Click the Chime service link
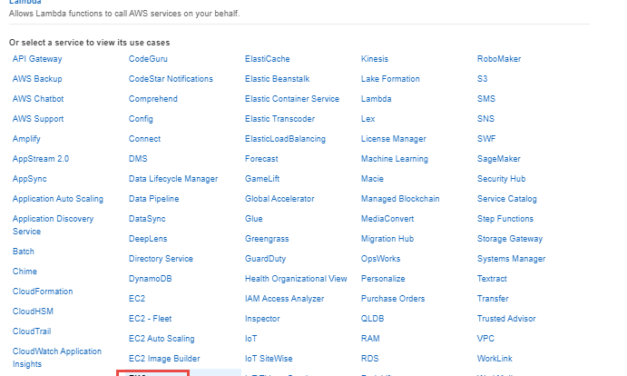The width and height of the screenshot is (627, 376). (25, 271)
